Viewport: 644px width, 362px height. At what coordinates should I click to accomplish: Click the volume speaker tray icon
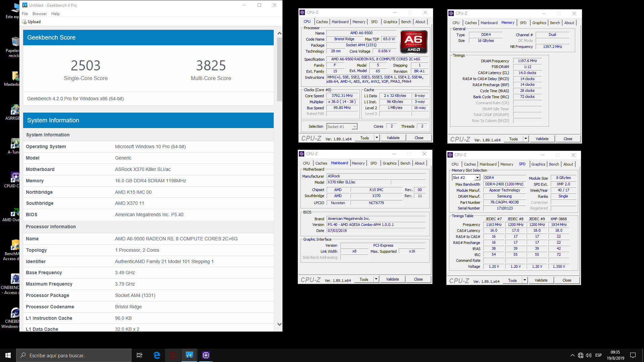click(589, 355)
